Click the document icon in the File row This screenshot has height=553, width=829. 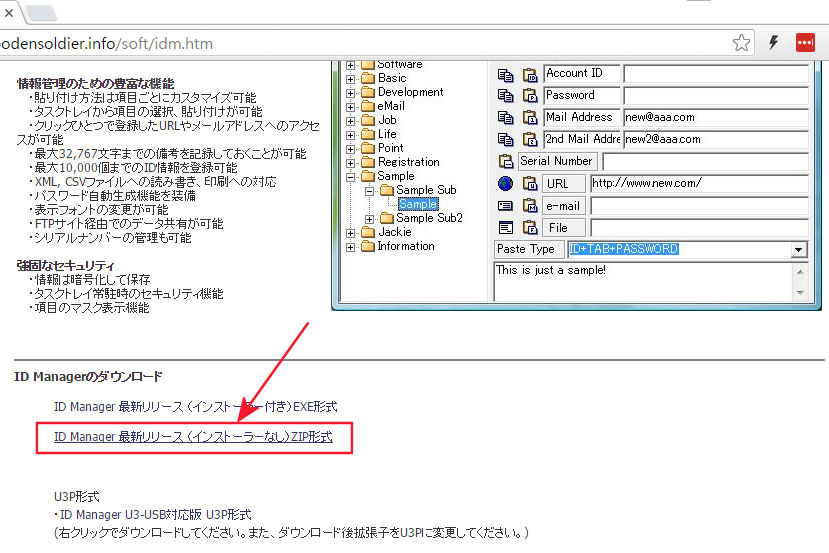coord(505,228)
